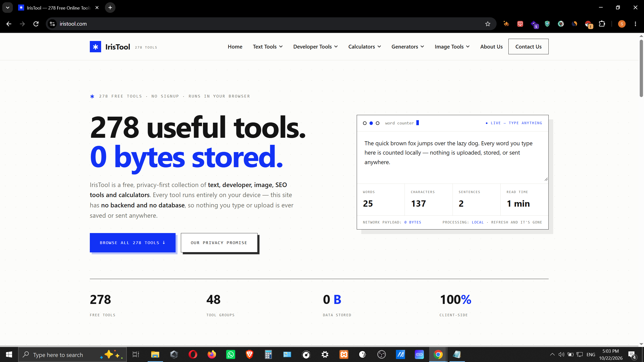This screenshot has height=362, width=644.
Task: Open XAMPP from the taskbar
Action: point(344,355)
